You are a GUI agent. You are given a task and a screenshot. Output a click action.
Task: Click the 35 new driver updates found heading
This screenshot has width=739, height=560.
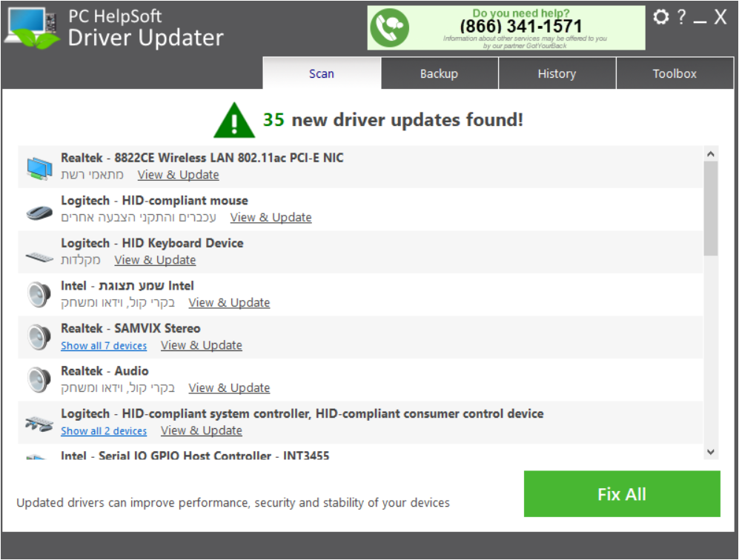(x=393, y=120)
